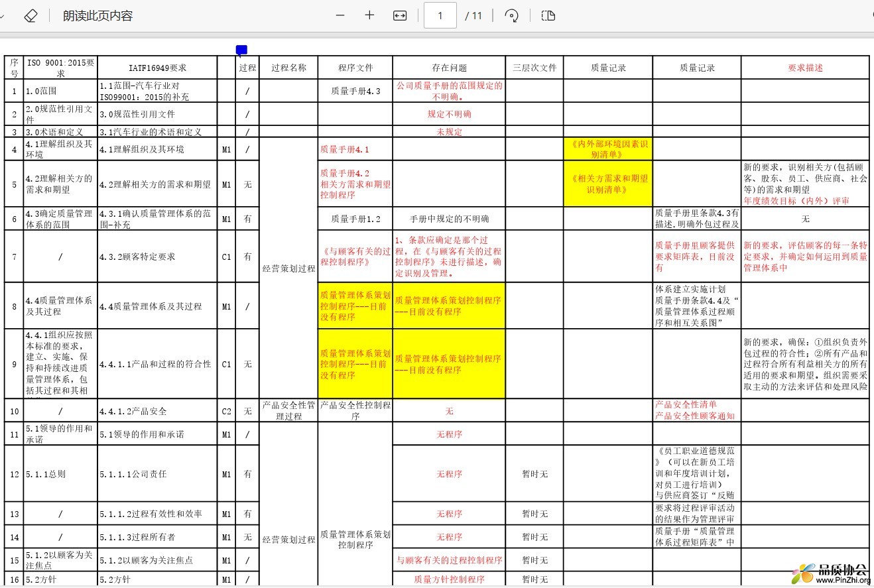Click the cell '3.1汽车行业的术语和定义'
This screenshot has height=588, width=874.
pos(157,132)
